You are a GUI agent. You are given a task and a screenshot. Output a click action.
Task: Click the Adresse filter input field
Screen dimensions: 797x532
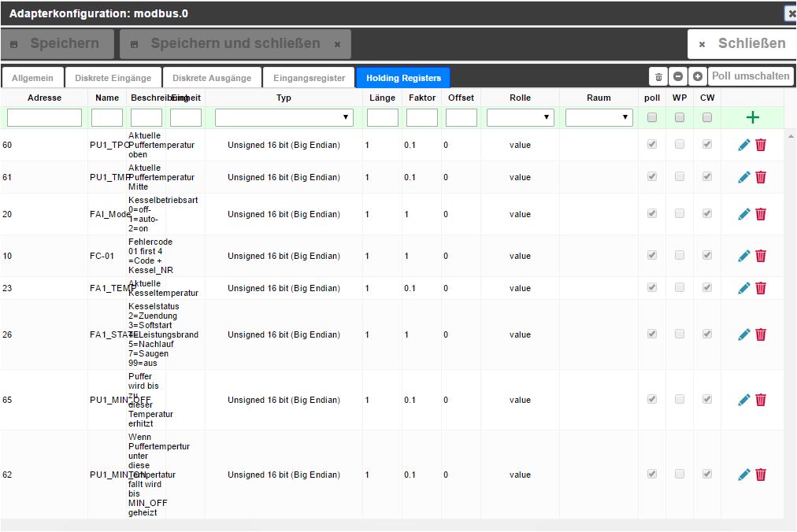click(x=44, y=117)
